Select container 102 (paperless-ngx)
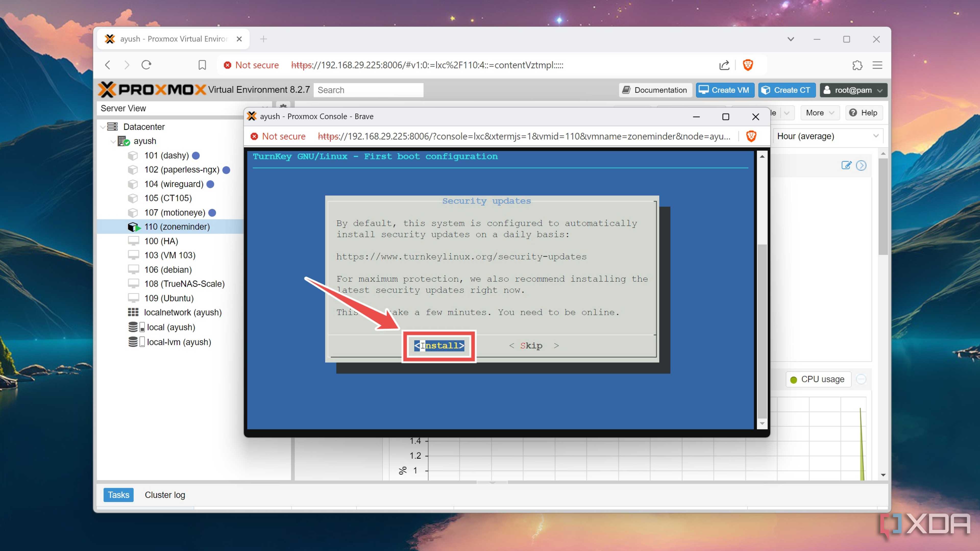 pyautogui.click(x=182, y=170)
